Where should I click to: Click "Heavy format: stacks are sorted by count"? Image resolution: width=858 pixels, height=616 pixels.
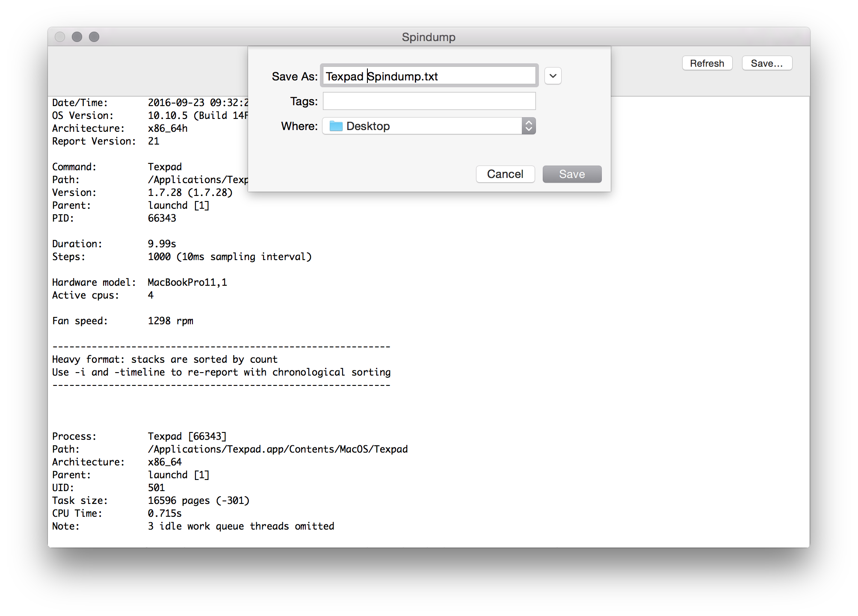[x=165, y=359]
